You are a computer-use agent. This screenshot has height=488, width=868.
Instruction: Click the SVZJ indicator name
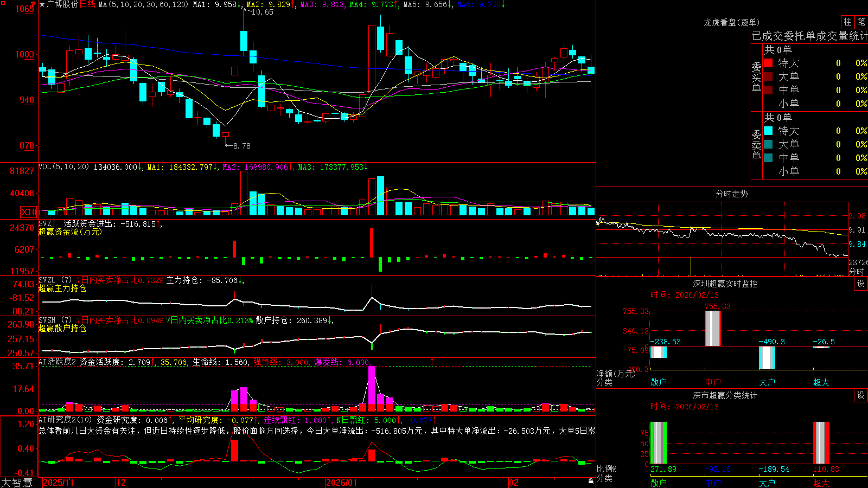(47, 223)
